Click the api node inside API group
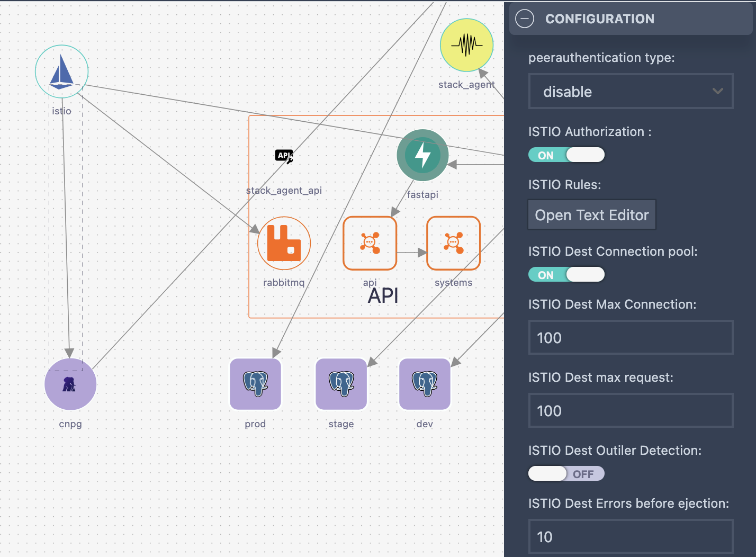The image size is (756, 557). pyautogui.click(x=370, y=243)
